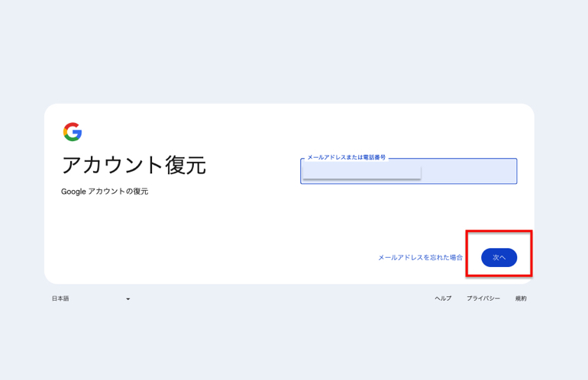This screenshot has width=588, height=380.
Task: Click the caret arrow beside 日本語
Action: pos(128,299)
